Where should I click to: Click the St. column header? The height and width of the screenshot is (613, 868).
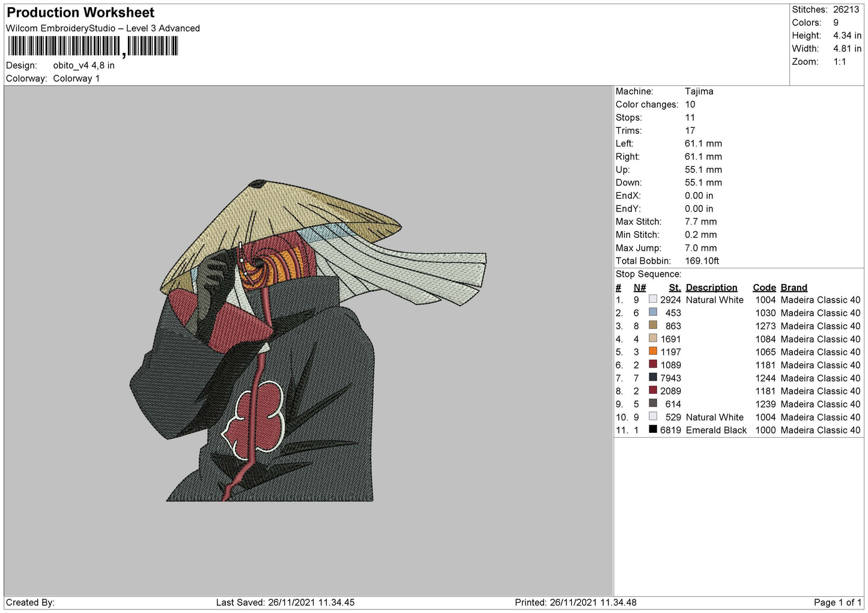coord(675,288)
